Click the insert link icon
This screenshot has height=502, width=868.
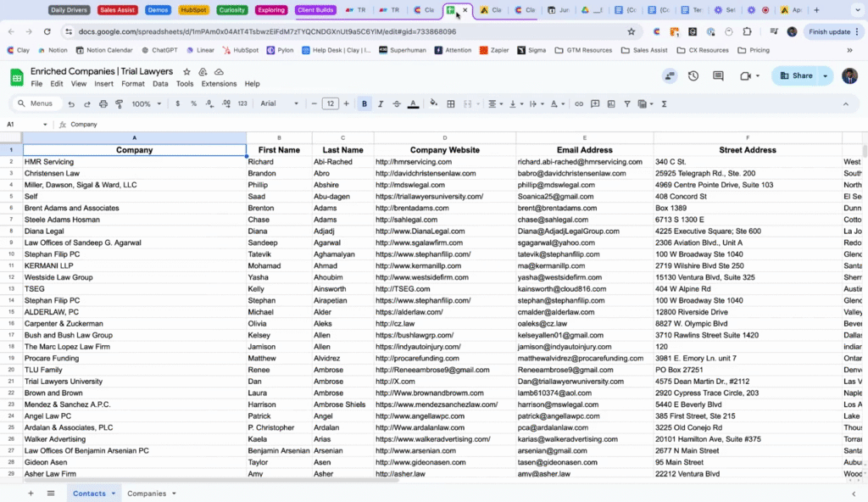[579, 103]
